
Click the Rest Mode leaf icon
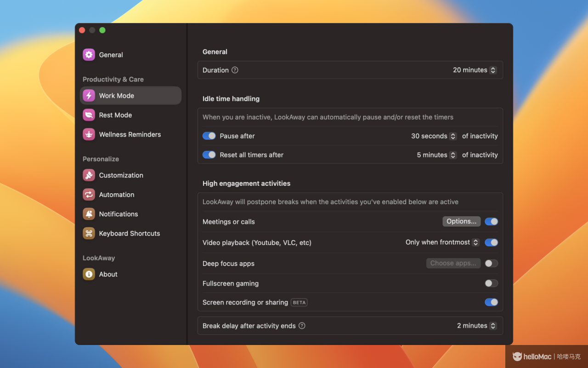tap(89, 115)
